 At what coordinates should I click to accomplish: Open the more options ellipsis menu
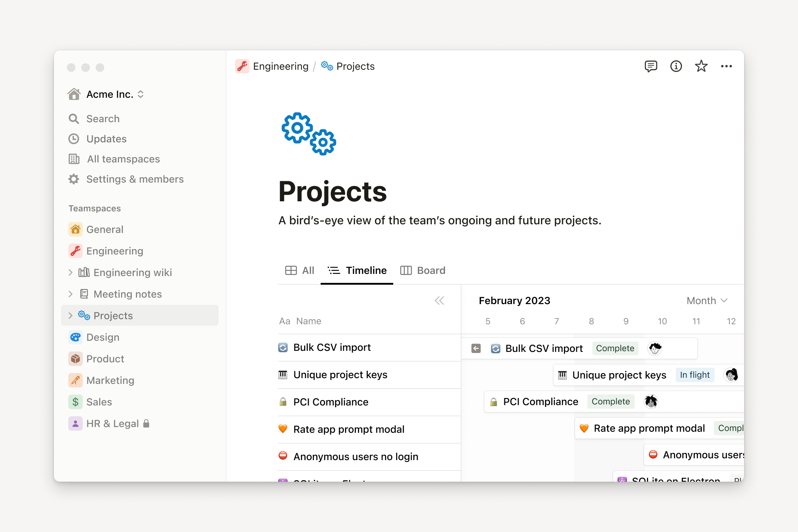(727, 66)
